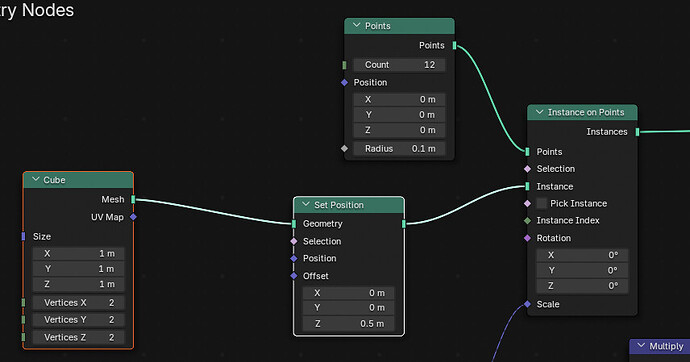Viewport: 690px width, 362px height.
Task: Select the Set Position node header
Action: (349, 205)
